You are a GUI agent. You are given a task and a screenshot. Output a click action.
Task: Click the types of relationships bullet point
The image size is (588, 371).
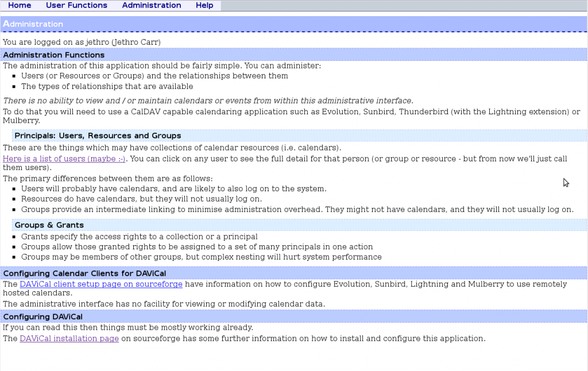point(109,86)
